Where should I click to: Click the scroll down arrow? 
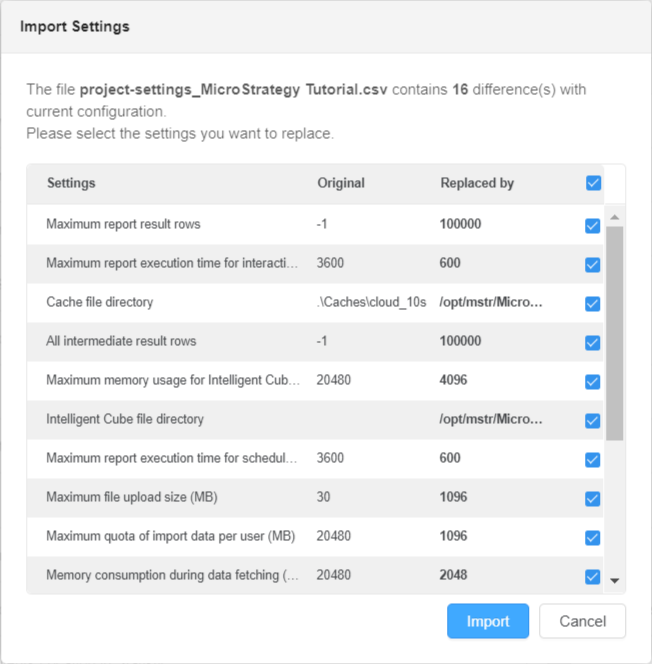(x=614, y=580)
